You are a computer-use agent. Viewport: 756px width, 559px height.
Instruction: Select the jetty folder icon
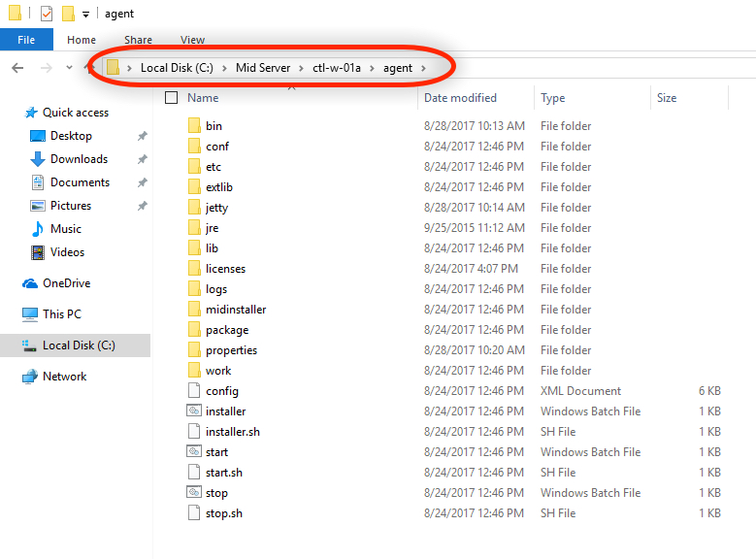tap(194, 208)
